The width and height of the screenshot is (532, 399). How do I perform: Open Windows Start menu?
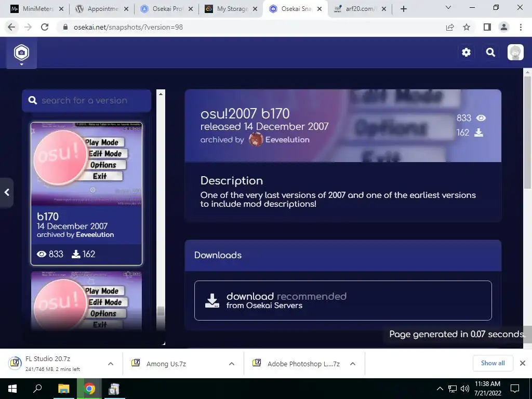click(12, 389)
